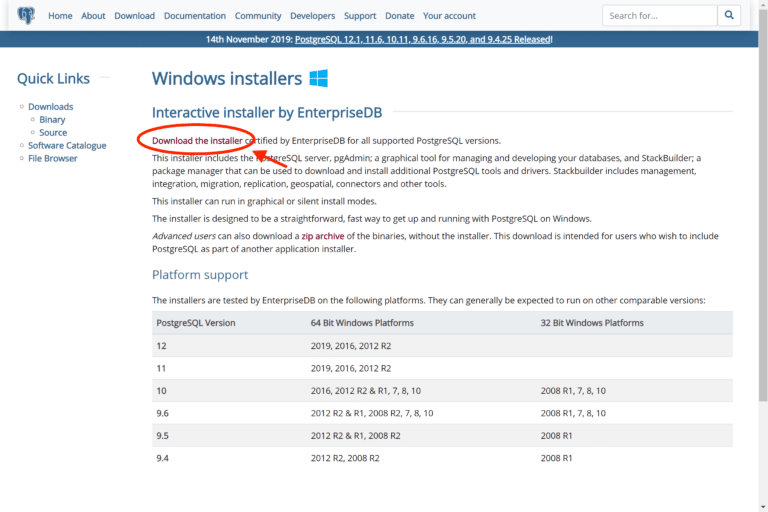Screen dimensions: 768x512
Task: Open the Support page
Action: point(360,16)
